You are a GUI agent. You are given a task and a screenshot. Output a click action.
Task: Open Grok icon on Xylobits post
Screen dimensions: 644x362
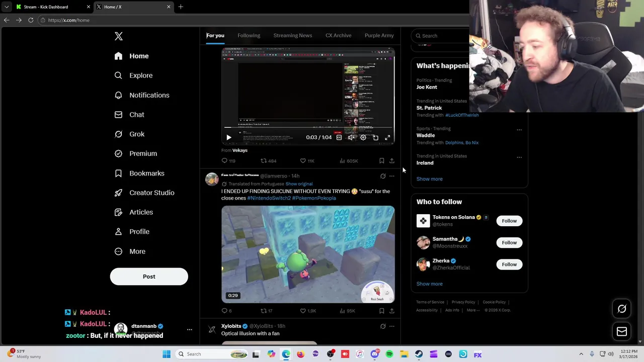(x=383, y=326)
